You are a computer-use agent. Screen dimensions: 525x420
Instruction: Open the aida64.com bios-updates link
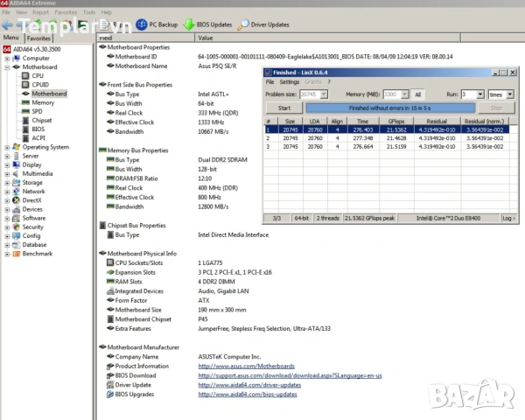[x=248, y=395]
